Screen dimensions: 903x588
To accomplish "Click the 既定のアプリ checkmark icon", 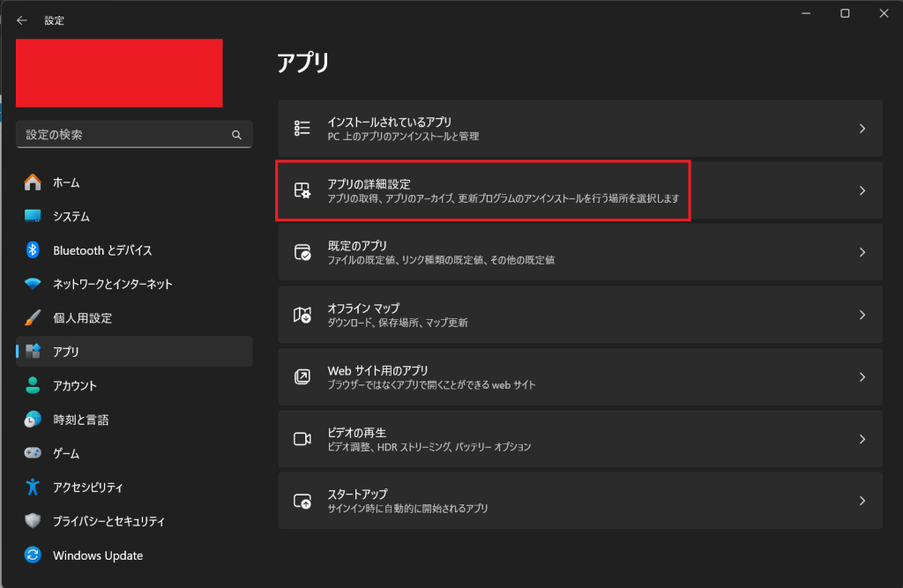I will [302, 252].
